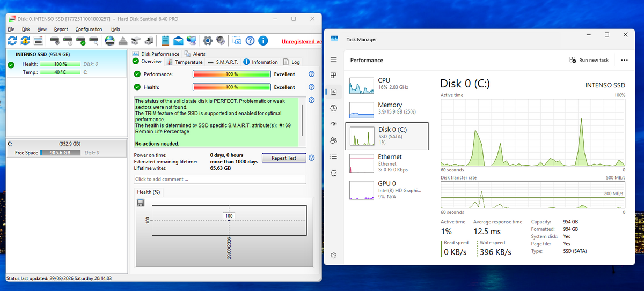Click the blue info circle toolbar icon

click(x=263, y=41)
